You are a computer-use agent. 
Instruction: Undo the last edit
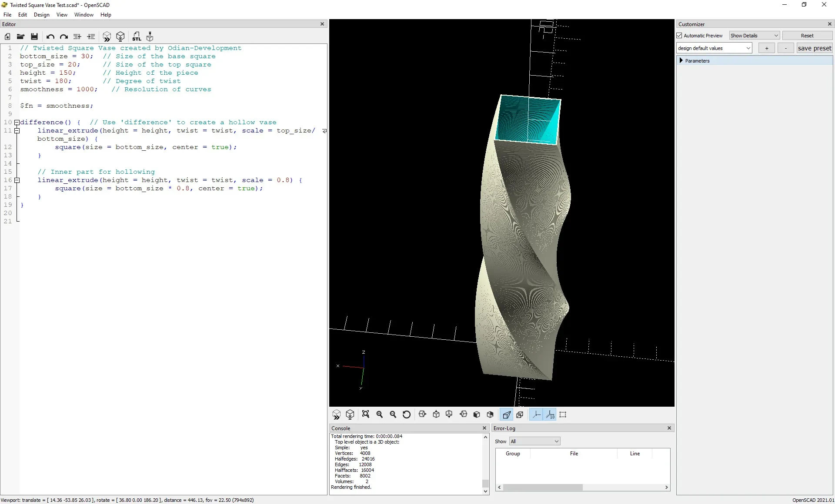point(50,36)
